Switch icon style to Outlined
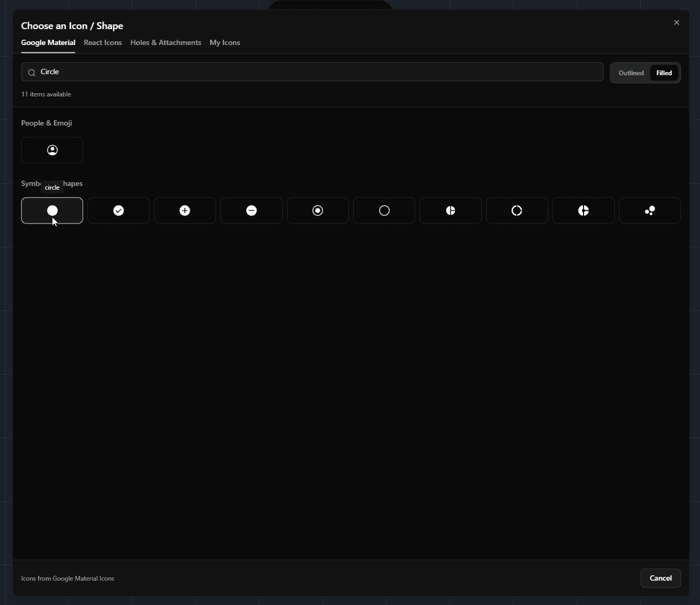The image size is (700, 605). 631,73
